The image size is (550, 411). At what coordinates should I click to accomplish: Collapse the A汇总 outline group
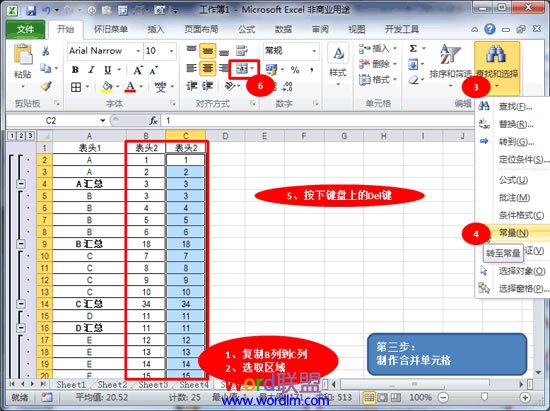tap(21, 184)
